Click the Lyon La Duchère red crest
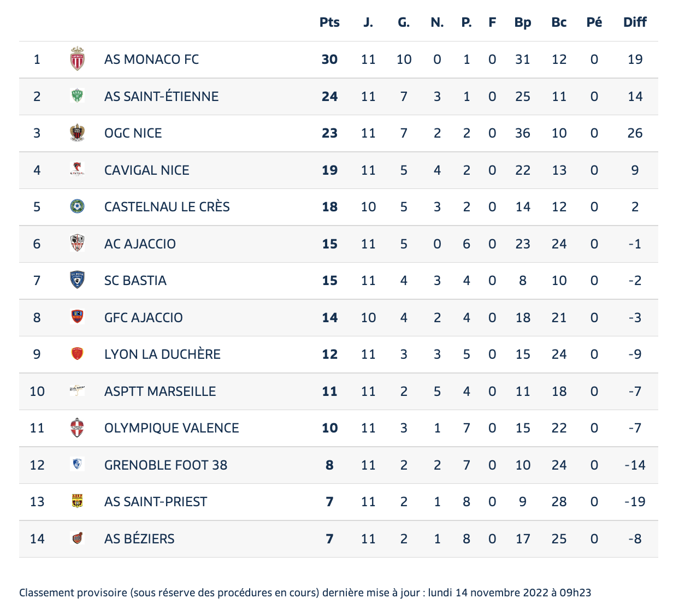673x616 pixels. 78,354
